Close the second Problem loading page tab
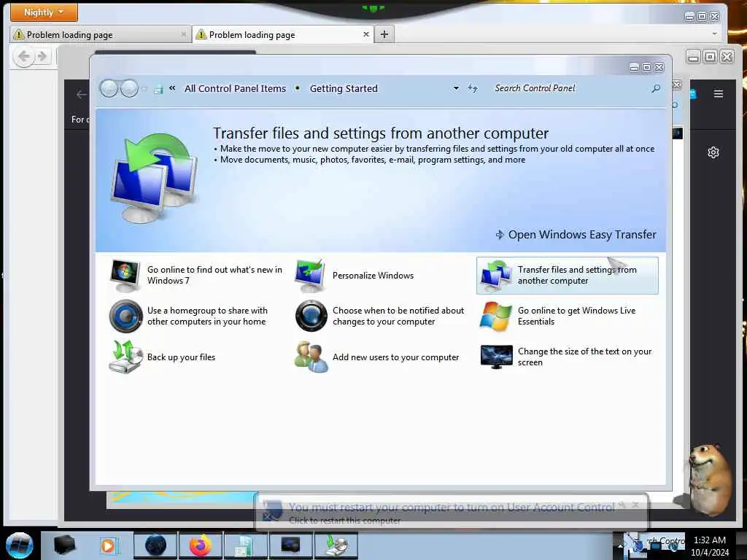Image resolution: width=747 pixels, height=560 pixels. coord(366,34)
